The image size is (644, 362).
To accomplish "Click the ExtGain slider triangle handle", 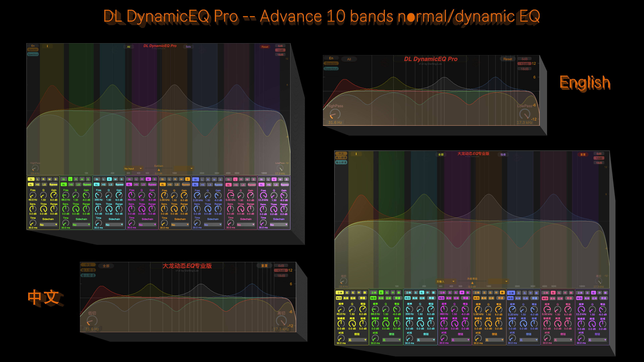I will pyautogui.click(x=159, y=170).
